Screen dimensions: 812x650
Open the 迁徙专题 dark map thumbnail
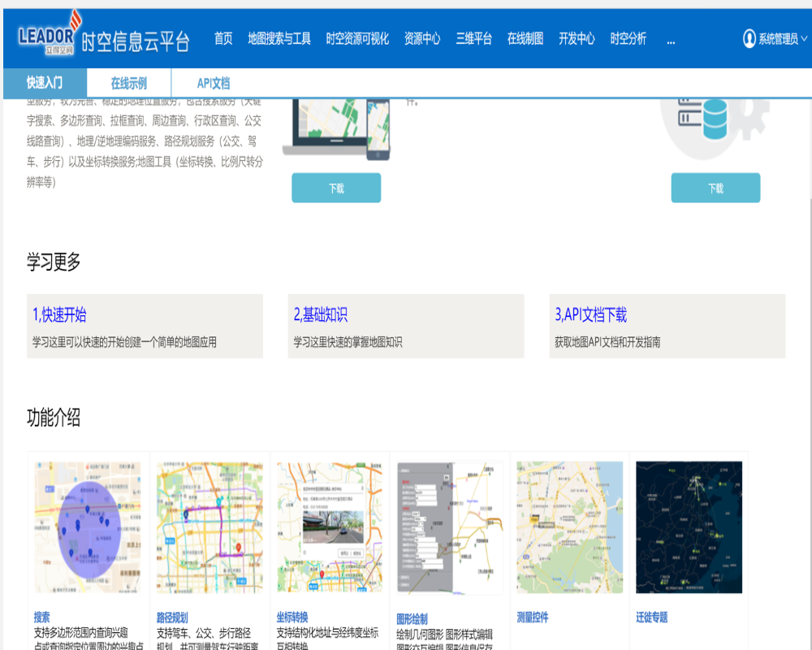689,527
